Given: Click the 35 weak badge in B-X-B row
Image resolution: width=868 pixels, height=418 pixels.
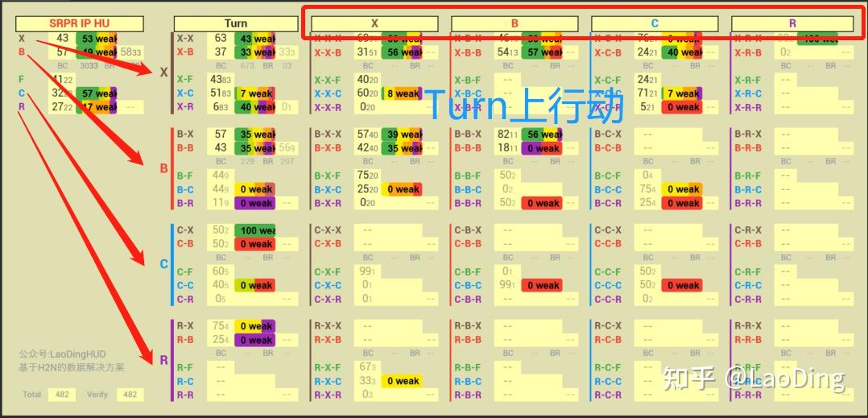Looking at the screenshot, I should pyautogui.click(x=402, y=148).
